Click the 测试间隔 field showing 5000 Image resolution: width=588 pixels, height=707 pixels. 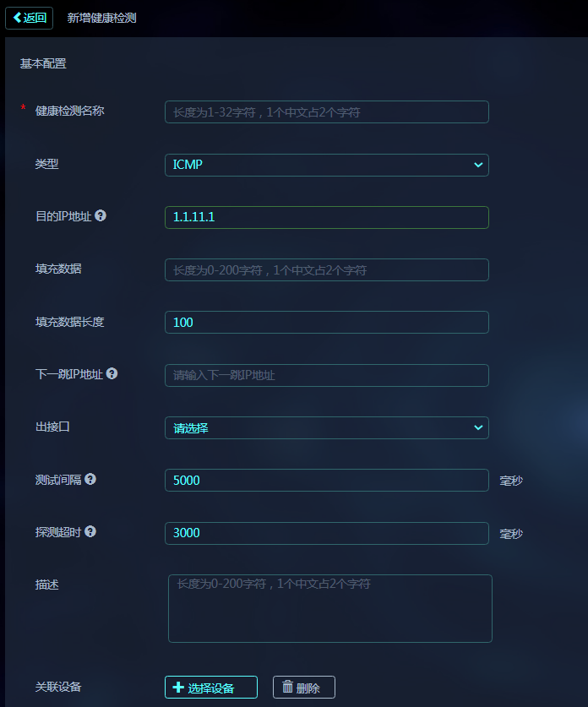327,480
